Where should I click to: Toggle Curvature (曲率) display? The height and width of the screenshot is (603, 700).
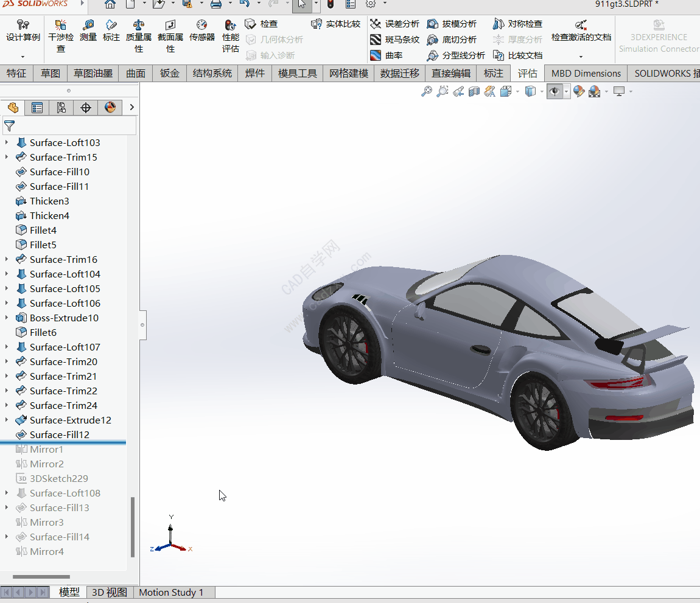(x=386, y=55)
